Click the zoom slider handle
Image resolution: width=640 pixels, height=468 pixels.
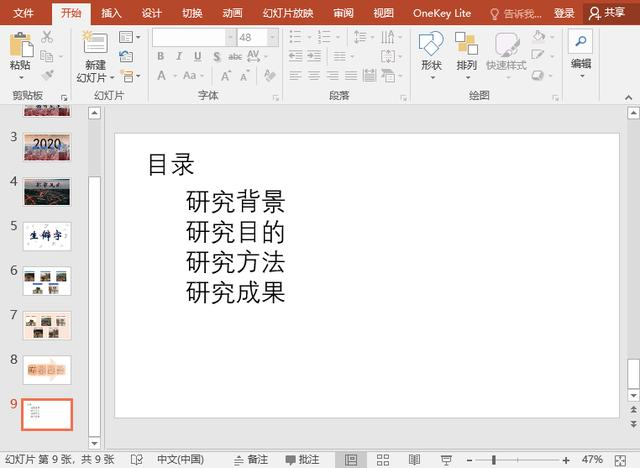click(x=493, y=460)
